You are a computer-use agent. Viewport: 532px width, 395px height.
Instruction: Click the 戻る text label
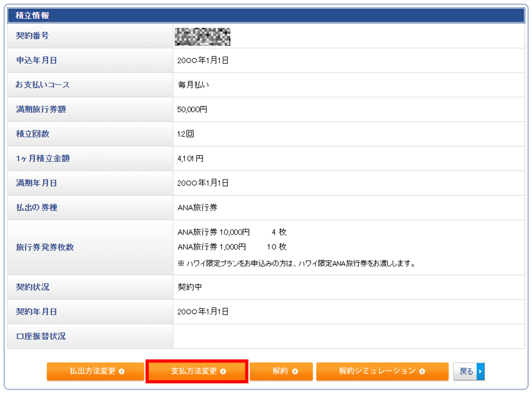[x=466, y=371]
